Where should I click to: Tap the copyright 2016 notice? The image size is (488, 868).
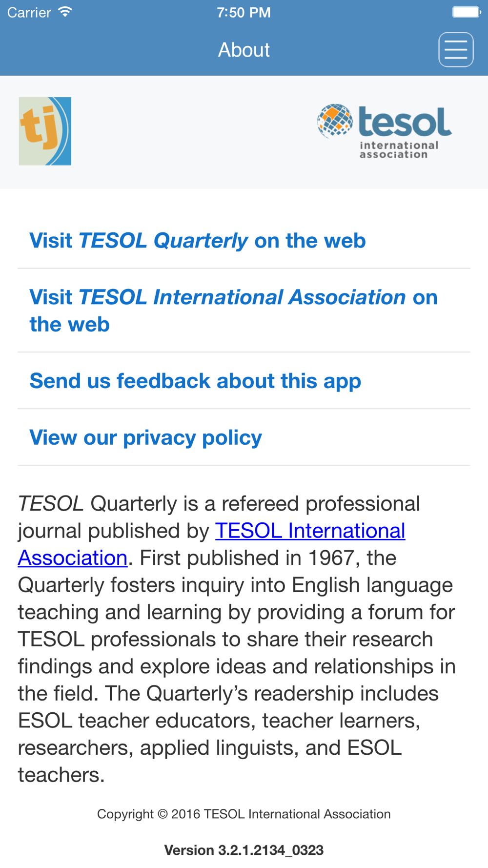point(244,814)
